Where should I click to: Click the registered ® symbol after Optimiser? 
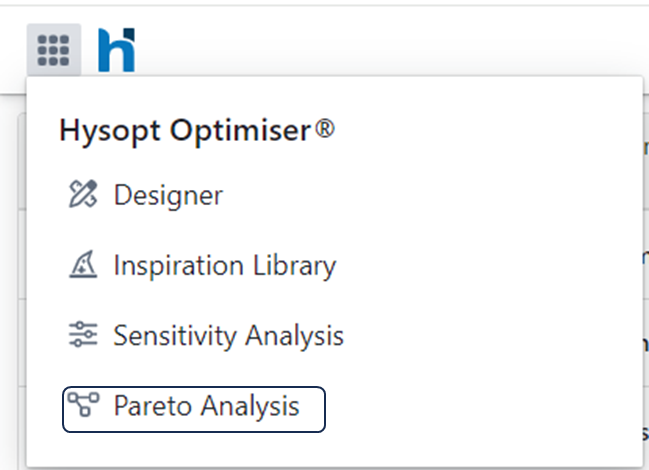tap(325, 129)
